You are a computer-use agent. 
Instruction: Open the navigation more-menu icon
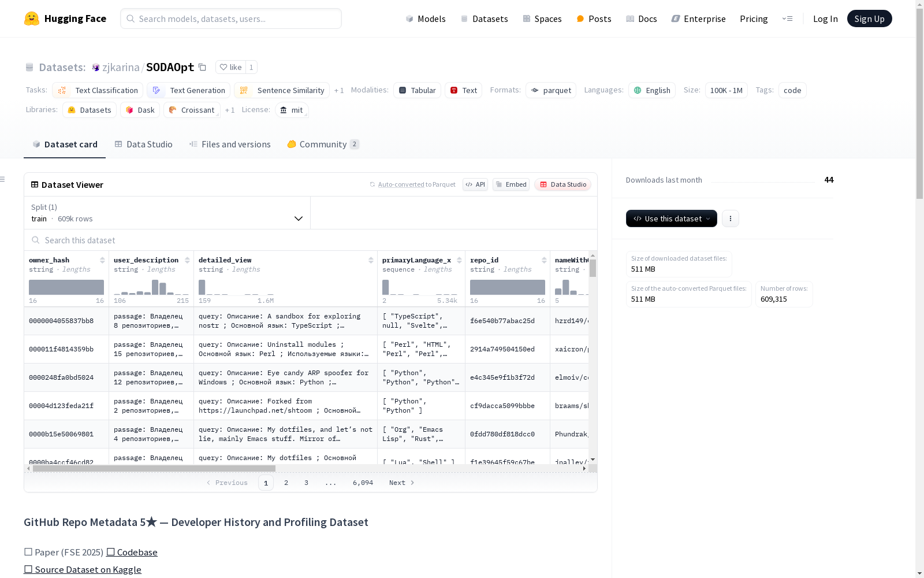[787, 18]
